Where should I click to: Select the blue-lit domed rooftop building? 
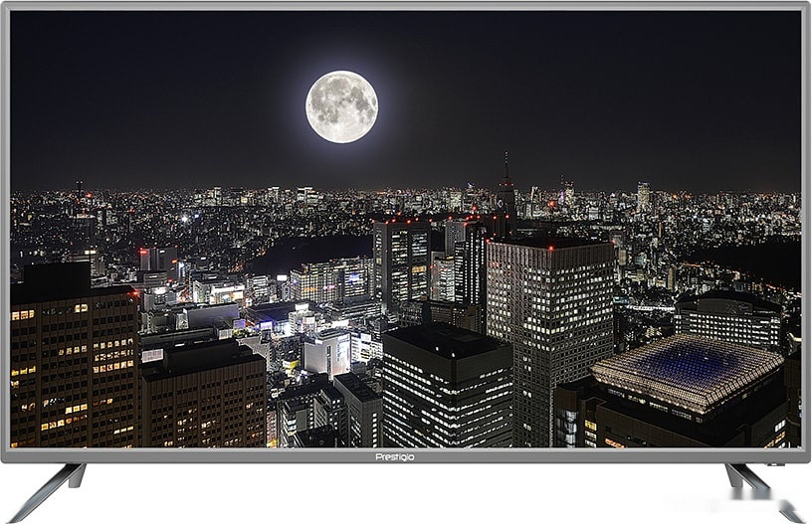point(687,372)
